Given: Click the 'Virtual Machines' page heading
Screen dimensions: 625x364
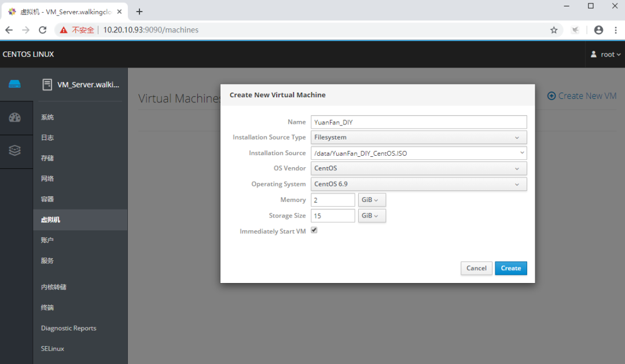Looking at the screenshot, I should (x=179, y=98).
